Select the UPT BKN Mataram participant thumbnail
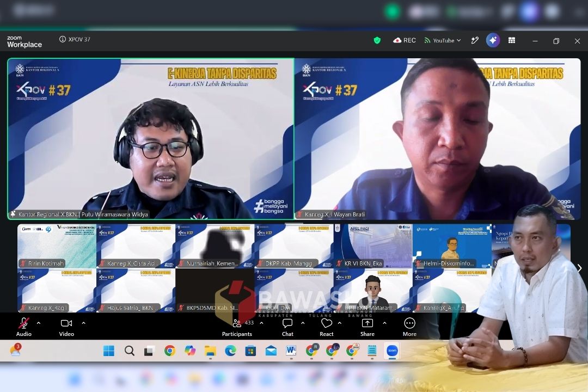 pos(373,290)
